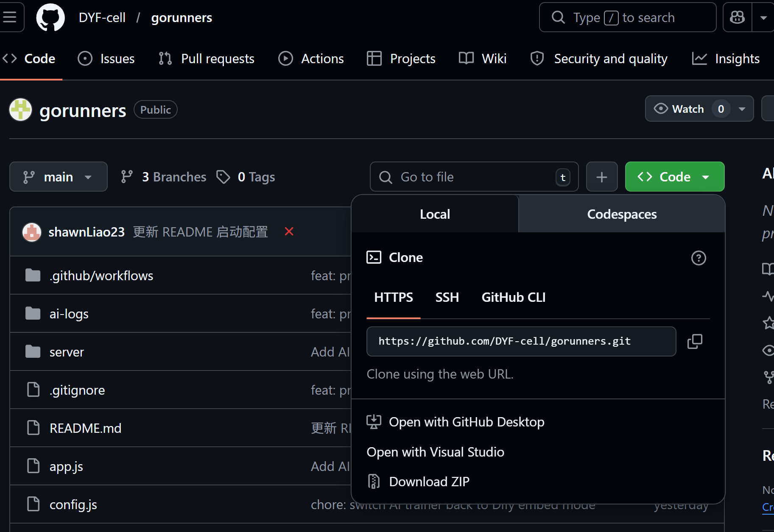Select the SSH clone option
774x532 pixels.
pyautogui.click(x=447, y=298)
